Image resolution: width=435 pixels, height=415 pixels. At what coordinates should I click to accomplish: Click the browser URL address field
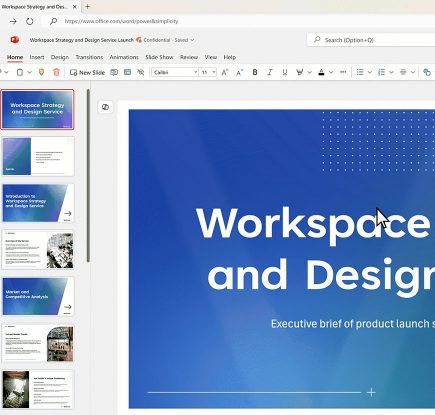(121, 21)
